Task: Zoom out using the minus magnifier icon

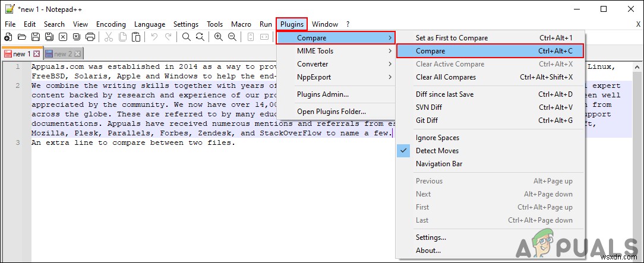Action: [232, 37]
